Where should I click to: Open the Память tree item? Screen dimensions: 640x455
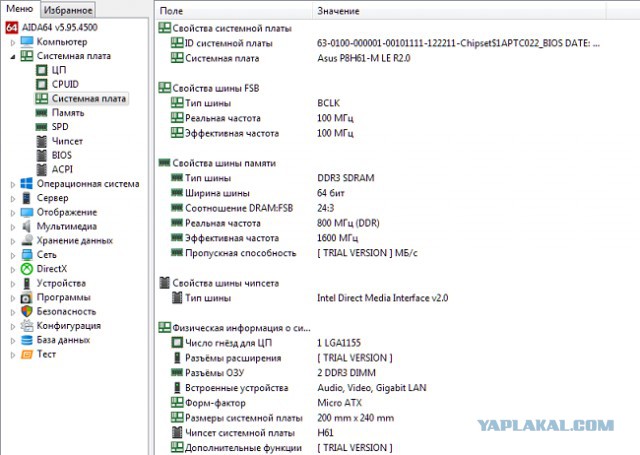(x=68, y=113)
